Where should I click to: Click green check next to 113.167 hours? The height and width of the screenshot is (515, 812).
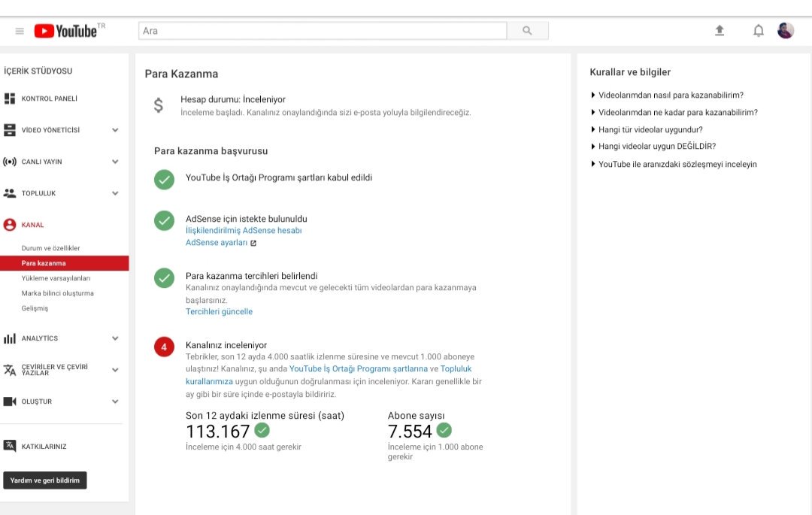click(262, 429)
